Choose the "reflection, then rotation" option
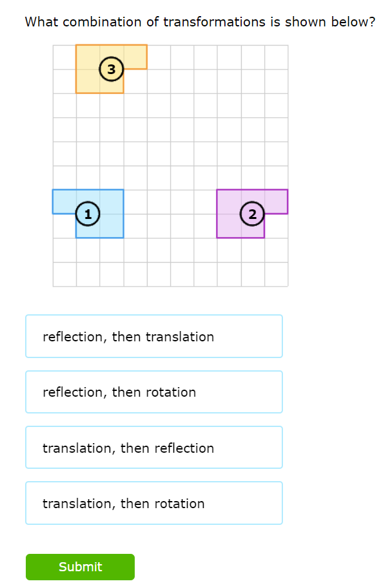390x588 pixels. pyautogui.click(x=153, y=392)
